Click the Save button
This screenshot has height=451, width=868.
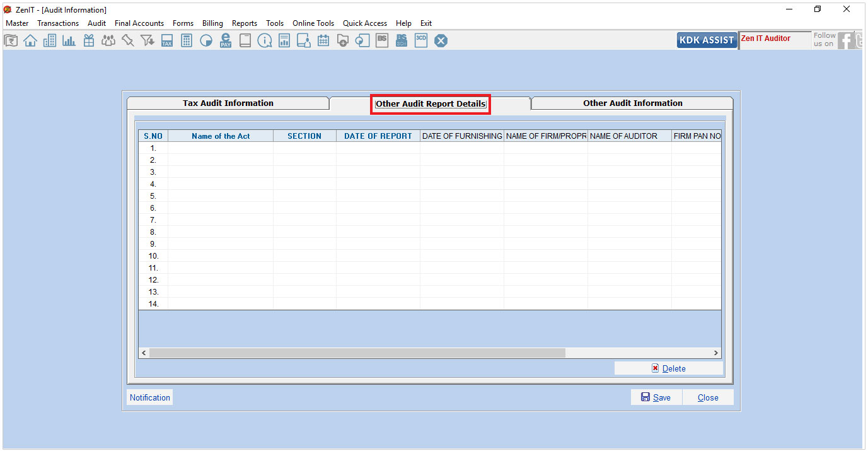656,397
